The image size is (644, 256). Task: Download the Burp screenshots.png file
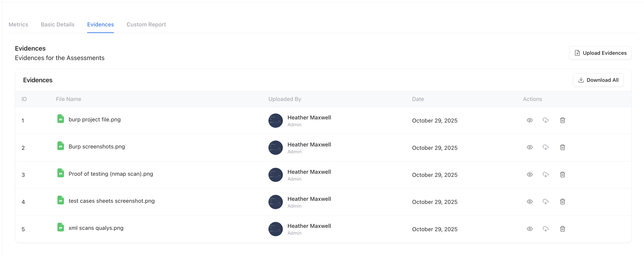tap(546, 147)
